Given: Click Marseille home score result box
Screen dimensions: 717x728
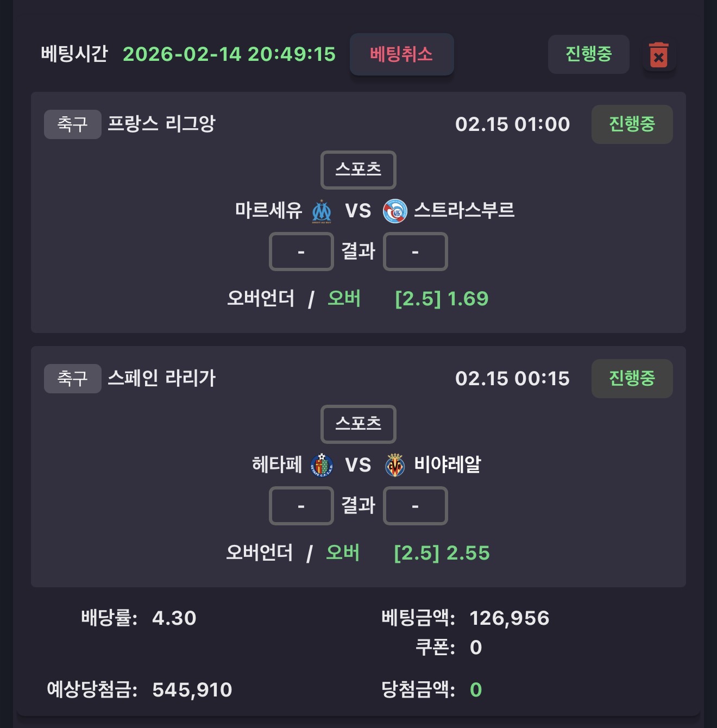Looking at the screenshot, I should (x=301, y=252).
